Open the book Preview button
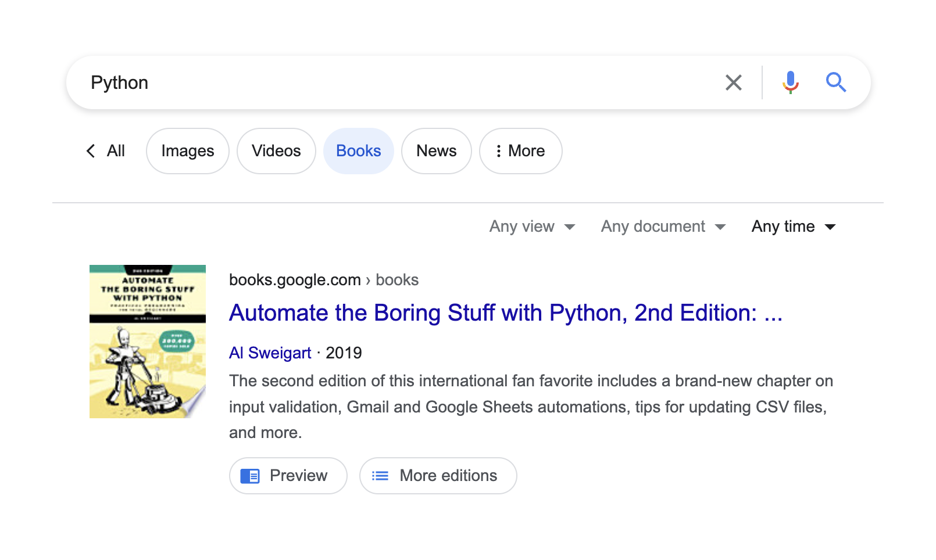Image resolution: width=936 pixels, height=560 pixels. point(288,476)
